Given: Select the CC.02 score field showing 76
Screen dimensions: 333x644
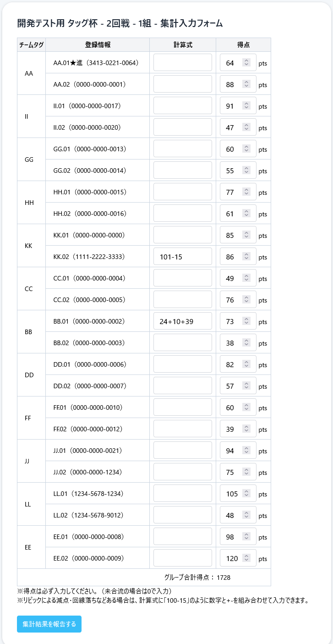Looking at the screenshot, I should click(x=231, y=300).
